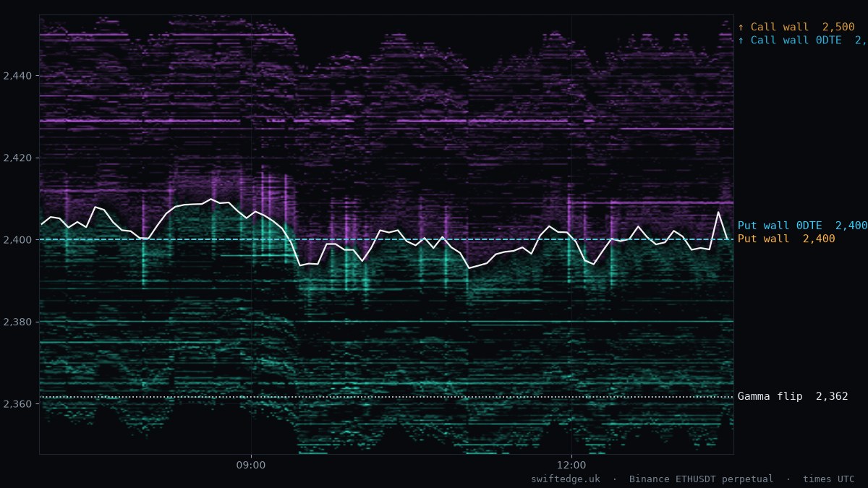Screen dimensions: 868x488
Task: Click the Call wall 0DTE label
Action: coord(802,40)
